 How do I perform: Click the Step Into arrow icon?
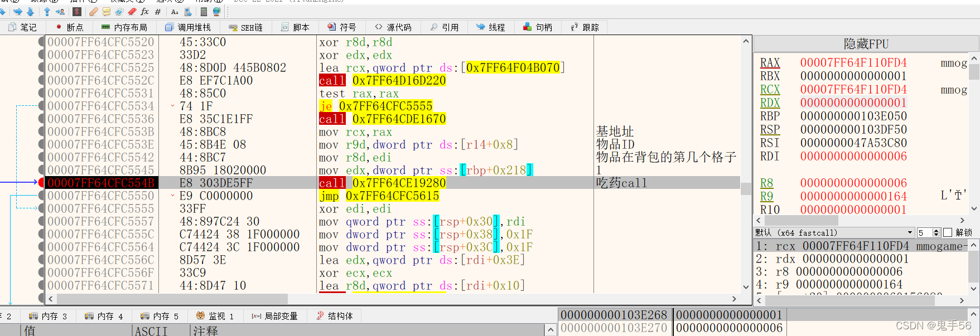[x=18, y=11]
